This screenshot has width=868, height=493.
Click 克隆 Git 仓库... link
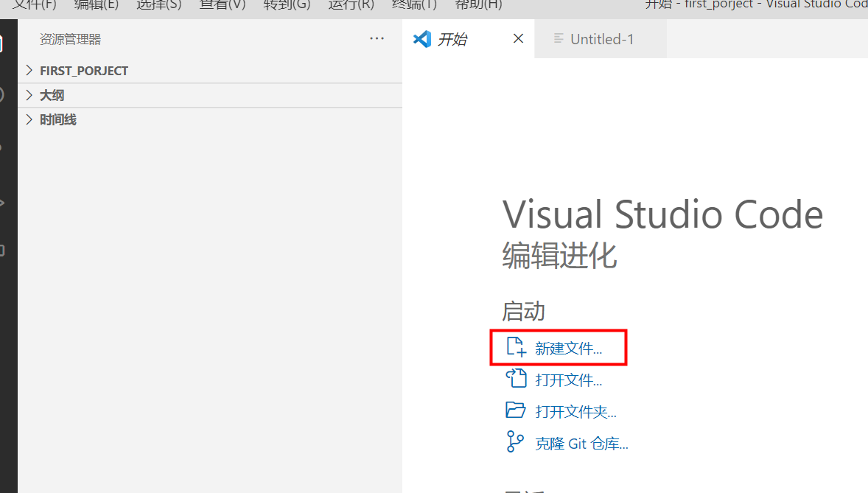(x=582, y=444)
